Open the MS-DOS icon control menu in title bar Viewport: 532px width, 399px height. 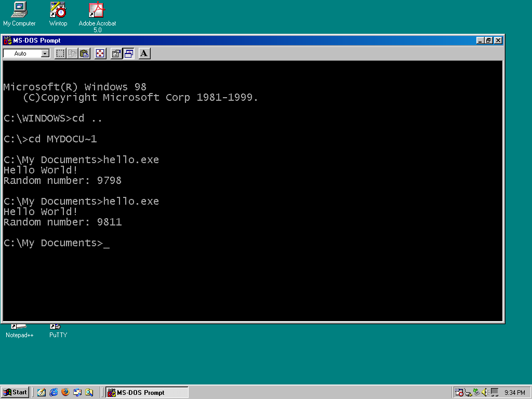(x=7, y=41)
